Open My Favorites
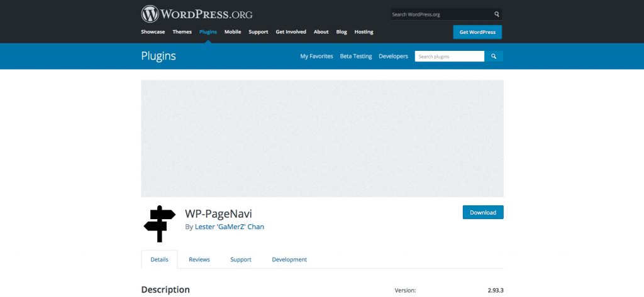Viewport: 644px width, 297px height. (317, 57)
